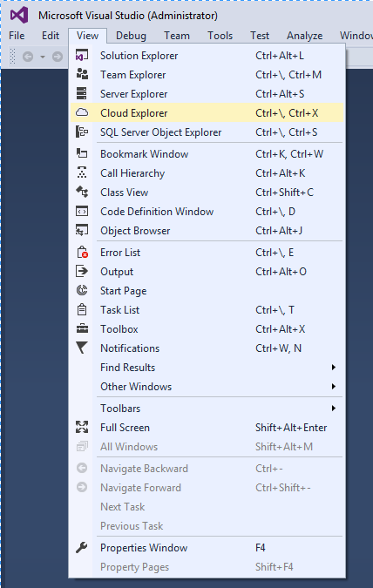
Task: Close the open View menu
Action: tap(87, 36)
